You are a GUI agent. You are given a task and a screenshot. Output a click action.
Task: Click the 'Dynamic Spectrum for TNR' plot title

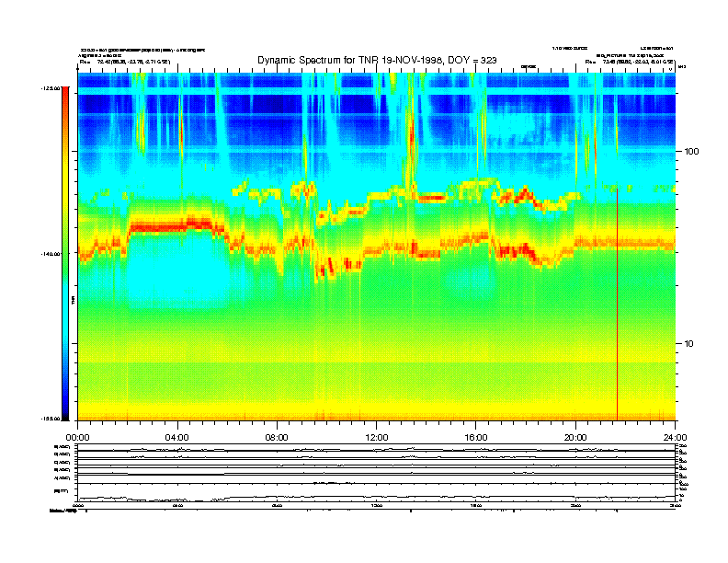[377, 60]
